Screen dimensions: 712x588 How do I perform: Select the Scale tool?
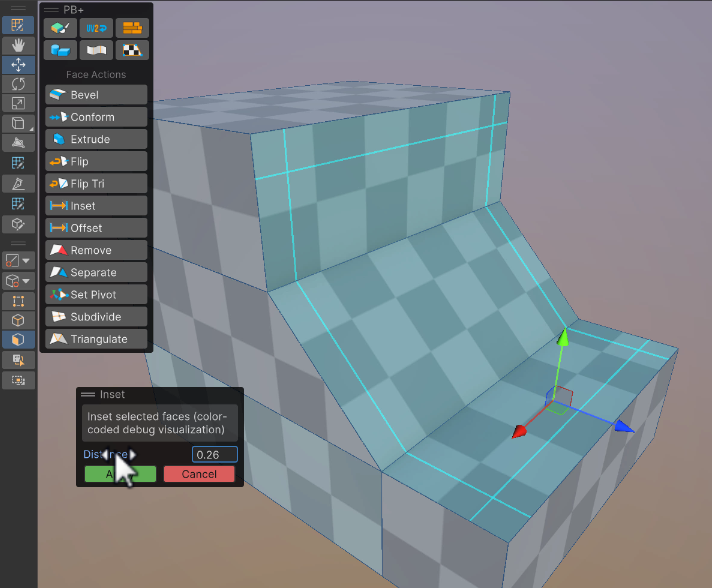[x=18, y=103]
